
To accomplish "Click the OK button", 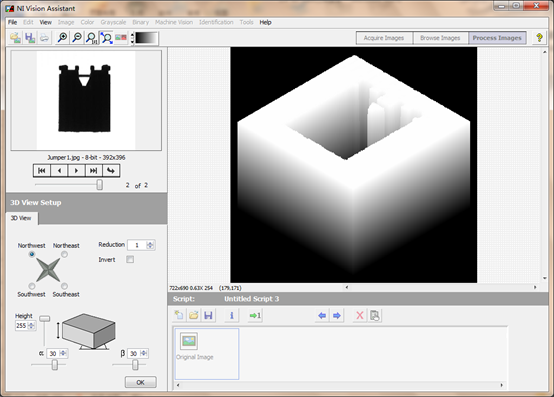I will (140, 382).
